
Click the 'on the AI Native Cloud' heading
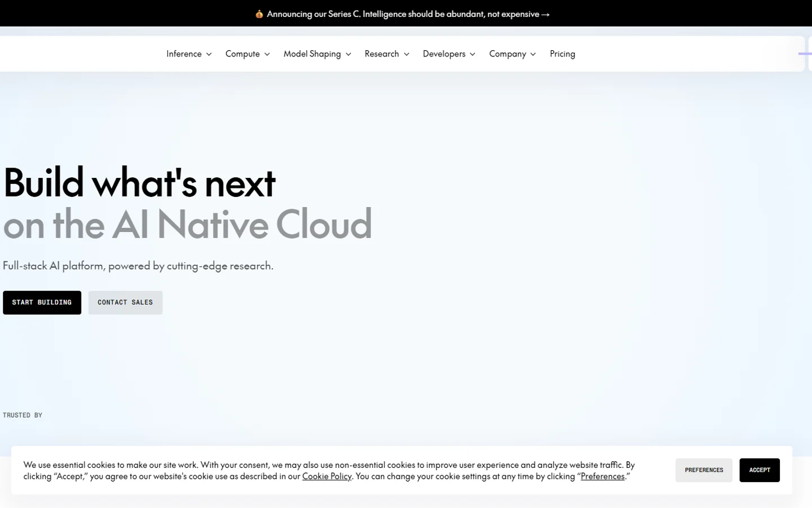(187, 224)
